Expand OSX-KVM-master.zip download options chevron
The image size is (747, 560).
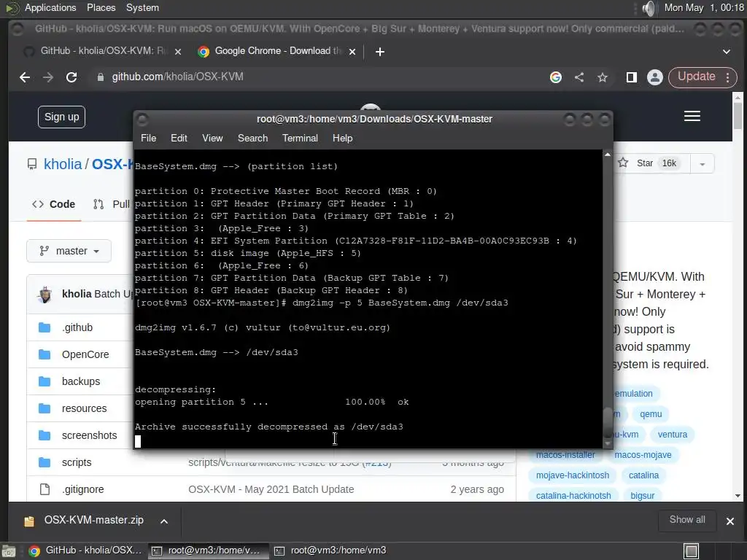[164, 521]
